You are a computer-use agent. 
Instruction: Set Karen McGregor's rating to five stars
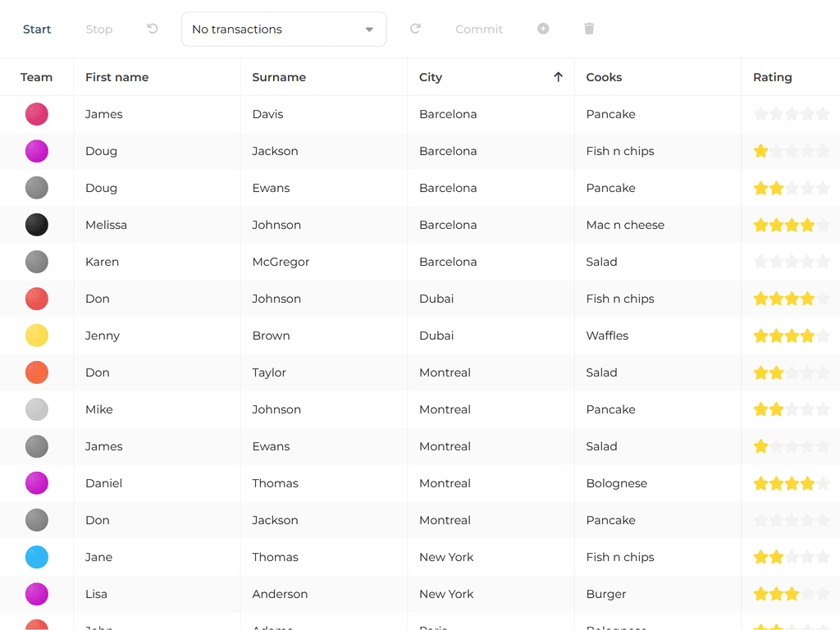coord(823,262)
